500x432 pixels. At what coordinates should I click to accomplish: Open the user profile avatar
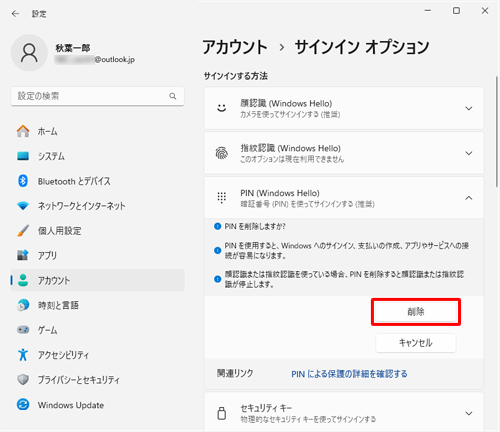[29, 53]
